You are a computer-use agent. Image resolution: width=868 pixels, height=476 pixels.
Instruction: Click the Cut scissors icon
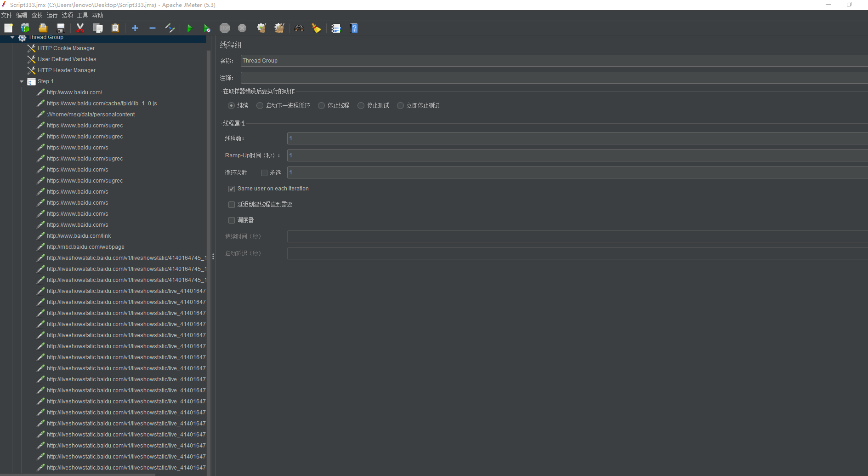point(80,28)
